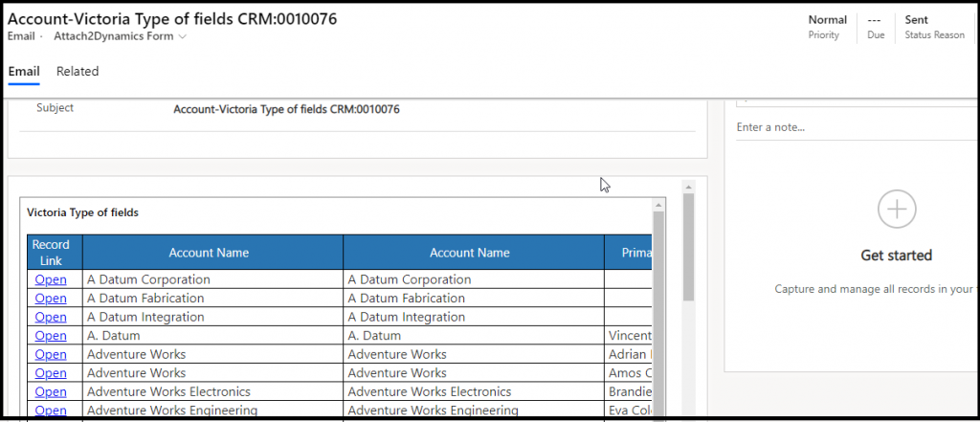Click the Due field showing dashes
The height and width of the screenshot is (422, 980).
click(876, 28)
